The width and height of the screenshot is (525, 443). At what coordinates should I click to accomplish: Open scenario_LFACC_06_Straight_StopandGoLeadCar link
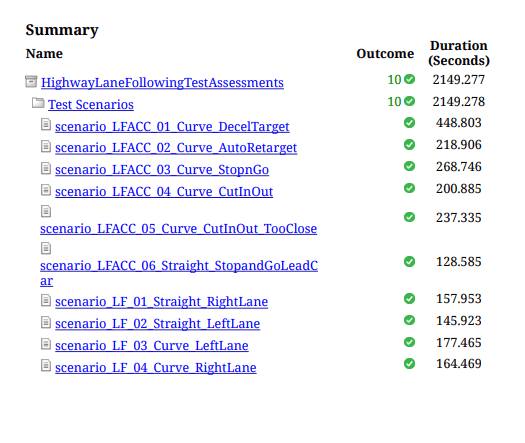pos(179,273)
